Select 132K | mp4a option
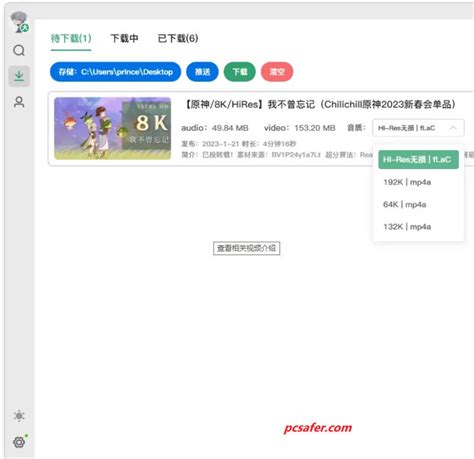The height and width of the screenshot is (459, 474). 407,227
